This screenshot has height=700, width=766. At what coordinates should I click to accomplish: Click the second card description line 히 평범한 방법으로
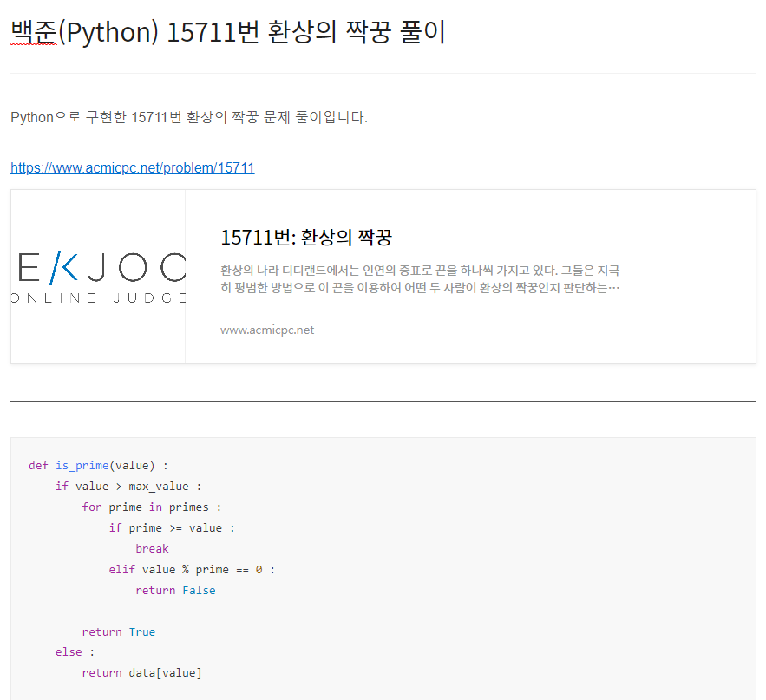(420, 287)
